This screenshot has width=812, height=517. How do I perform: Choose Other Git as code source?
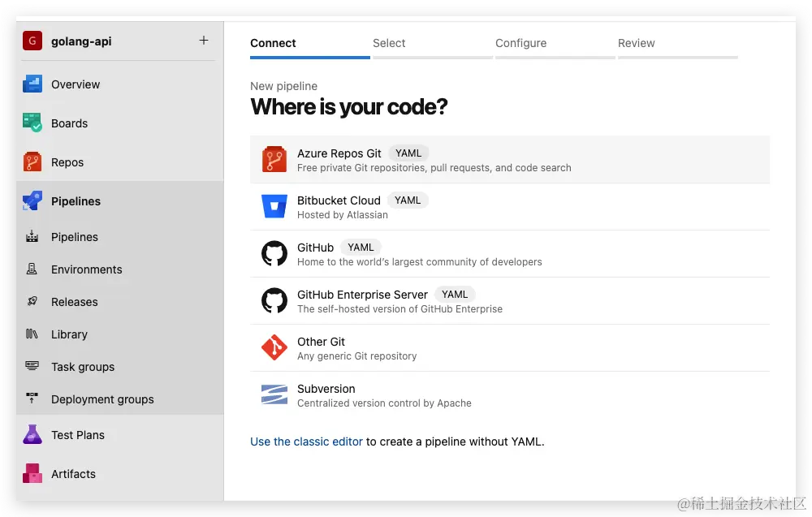point(510,347)
